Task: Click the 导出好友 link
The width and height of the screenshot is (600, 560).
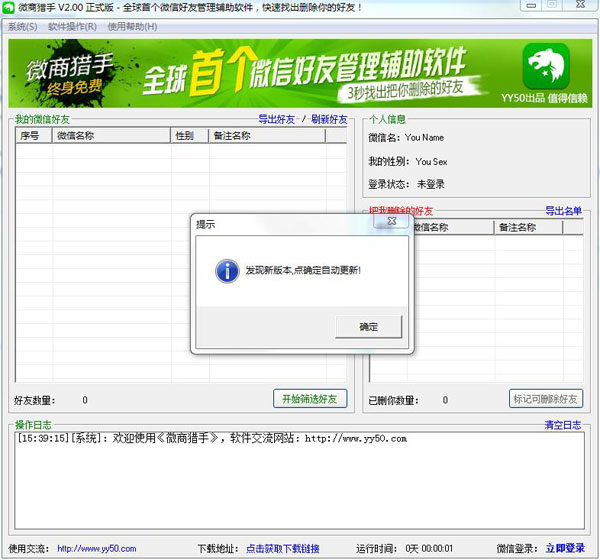Action: click(x=277, y=119)
